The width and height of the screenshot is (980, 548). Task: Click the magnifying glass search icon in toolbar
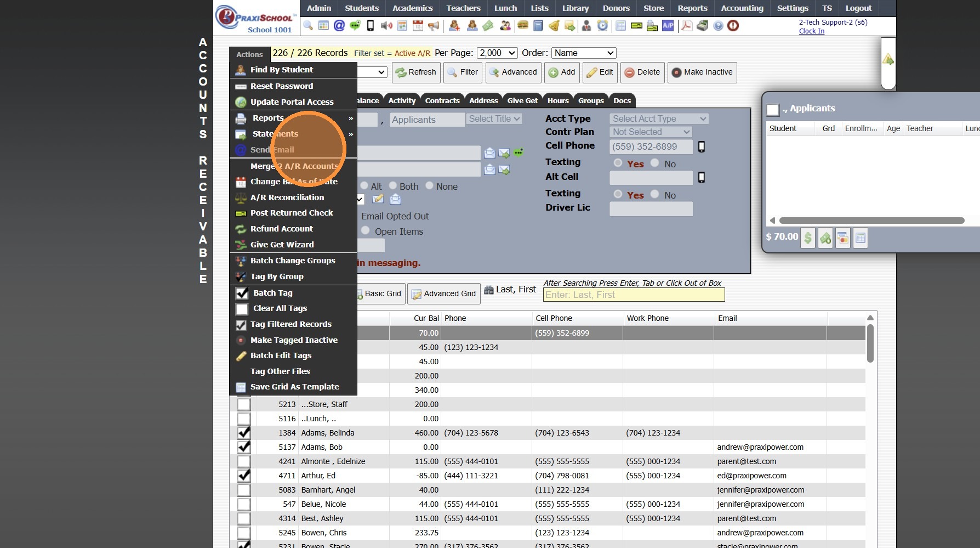click(308, 26)
